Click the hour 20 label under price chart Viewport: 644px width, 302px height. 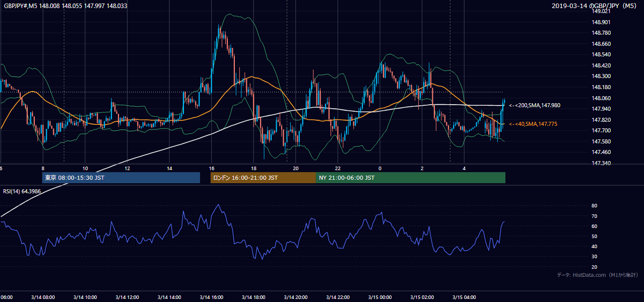296,169
